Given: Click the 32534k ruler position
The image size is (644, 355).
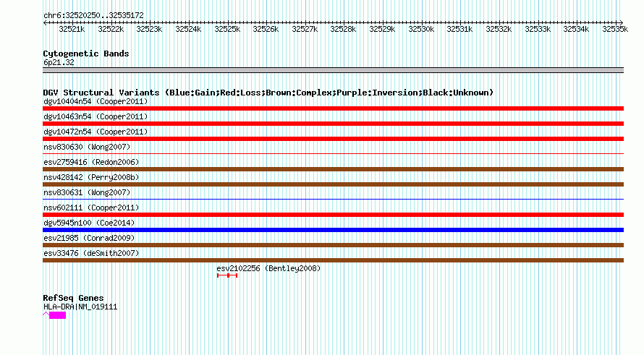Looking at the screenshot, I should pos(576,29).
